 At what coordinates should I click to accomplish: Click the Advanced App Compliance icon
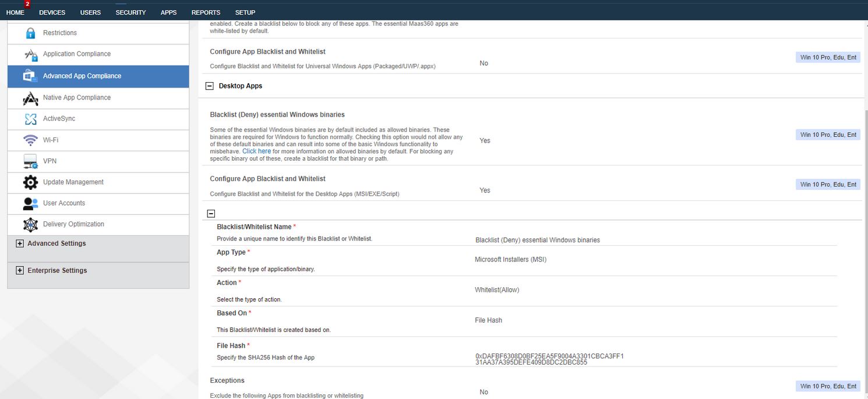coord(31,76)
